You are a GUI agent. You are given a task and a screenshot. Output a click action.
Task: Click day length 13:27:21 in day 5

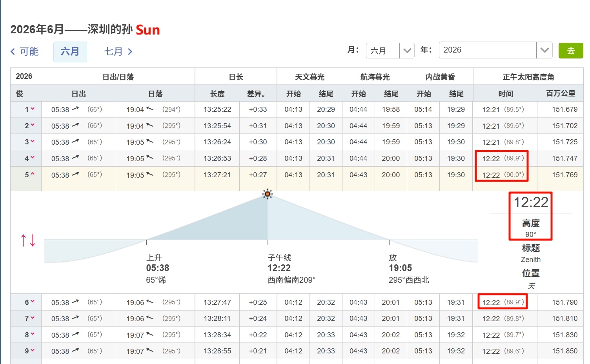[217, 175]
